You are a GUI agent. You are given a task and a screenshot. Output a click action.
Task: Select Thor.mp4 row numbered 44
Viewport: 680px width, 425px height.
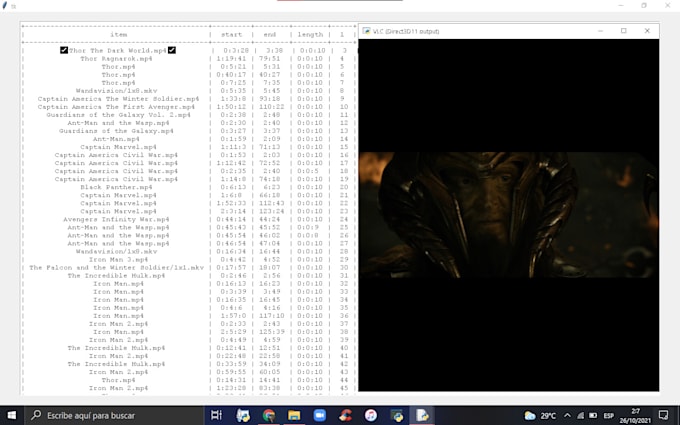[118, 380]
